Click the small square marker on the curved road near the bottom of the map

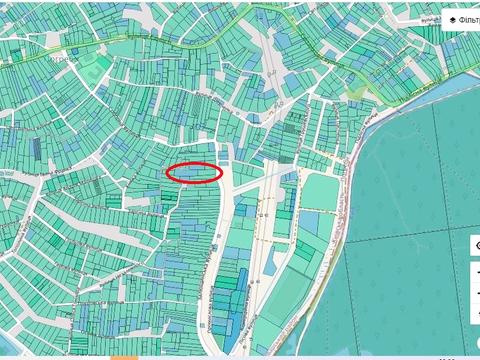tap(202, 325)
